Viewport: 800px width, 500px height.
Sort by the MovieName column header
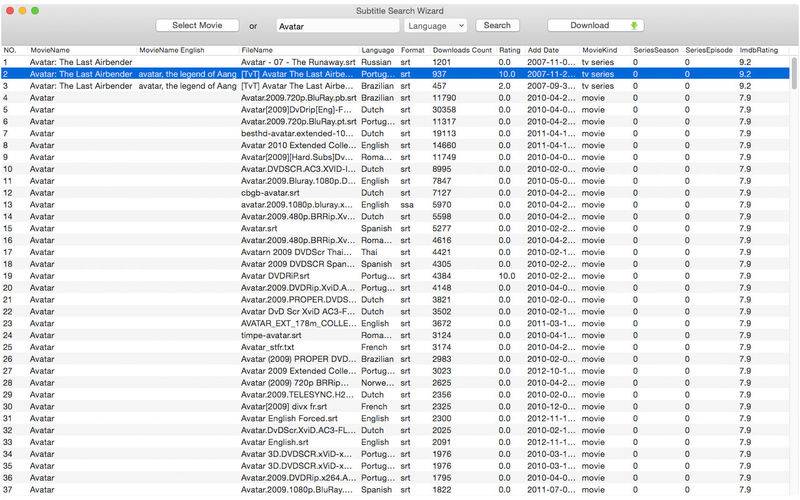click(50, 50)
